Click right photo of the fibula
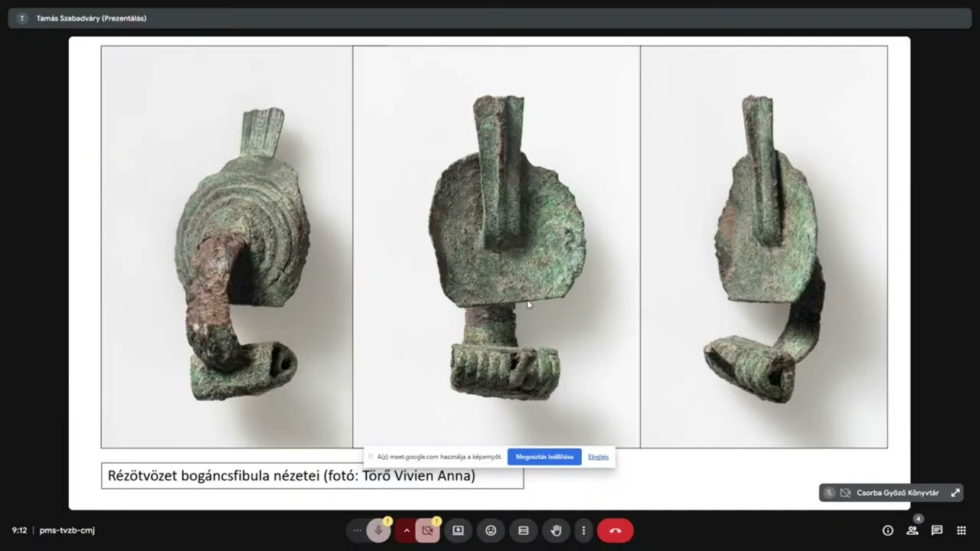Screen dimensions: 980x551 coord(764,246)
